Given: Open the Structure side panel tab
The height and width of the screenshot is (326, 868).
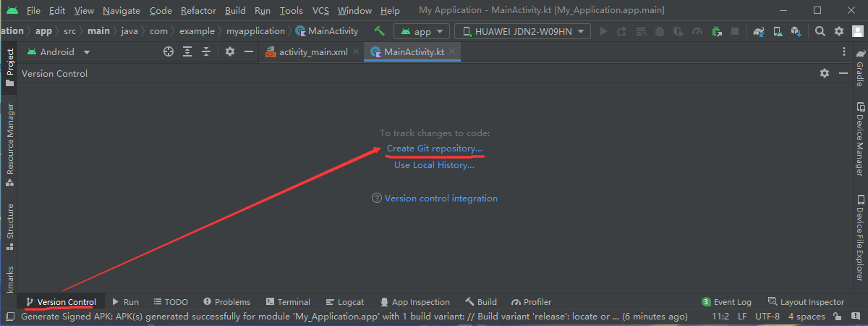Looking at the screenshot, I should tap(9, 227).
